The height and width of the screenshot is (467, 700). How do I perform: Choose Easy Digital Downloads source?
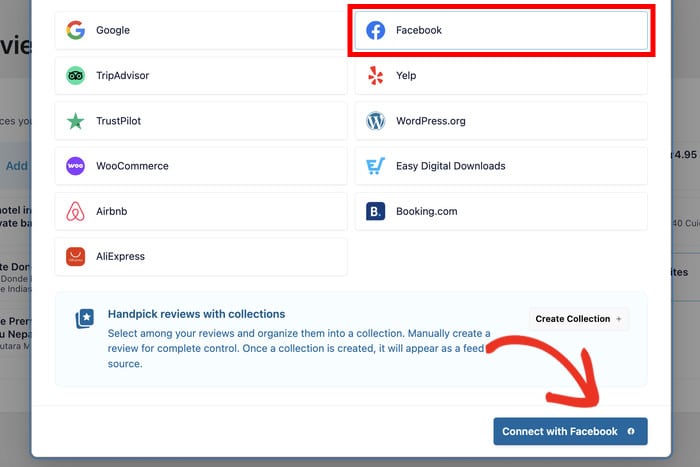tap(501, 166)
